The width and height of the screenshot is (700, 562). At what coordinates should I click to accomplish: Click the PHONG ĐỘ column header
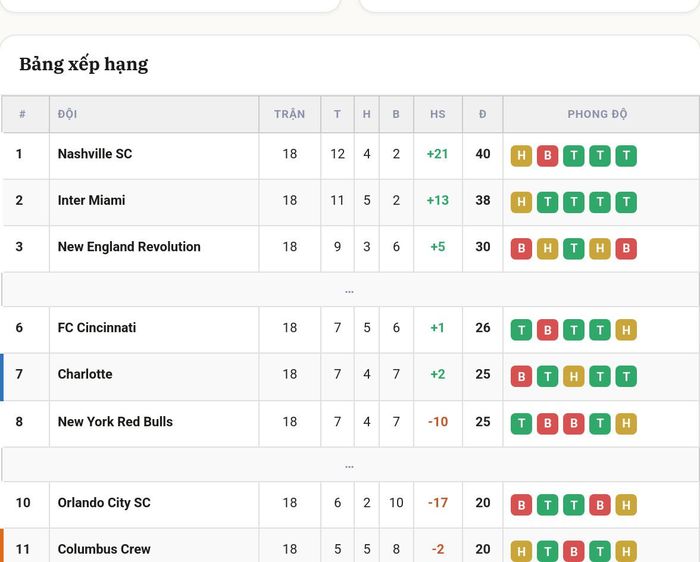[597, 114]
